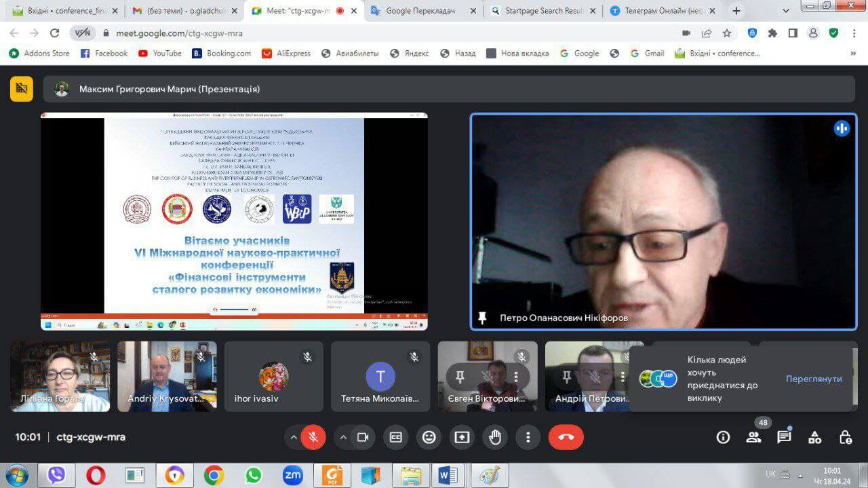This screenshot has height=488, width=868.
Task: Click the present screen icon
Action: click(x=462, y=438)
